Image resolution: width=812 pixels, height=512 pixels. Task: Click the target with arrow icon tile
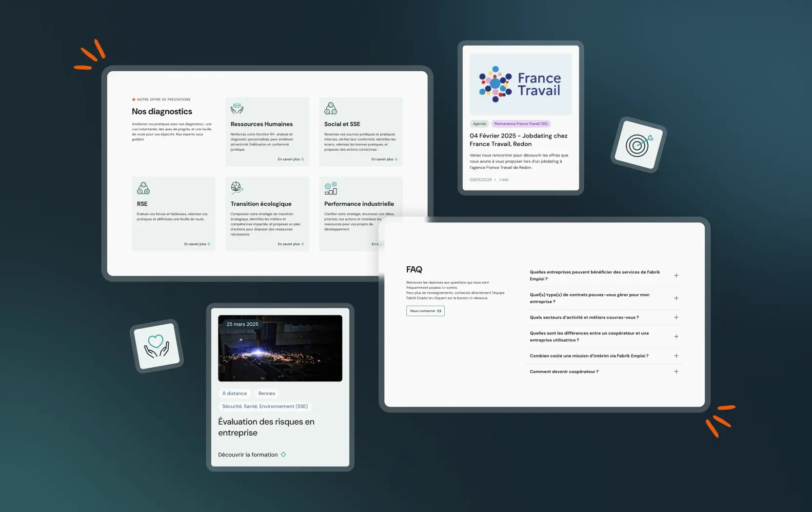click(639, 144)
